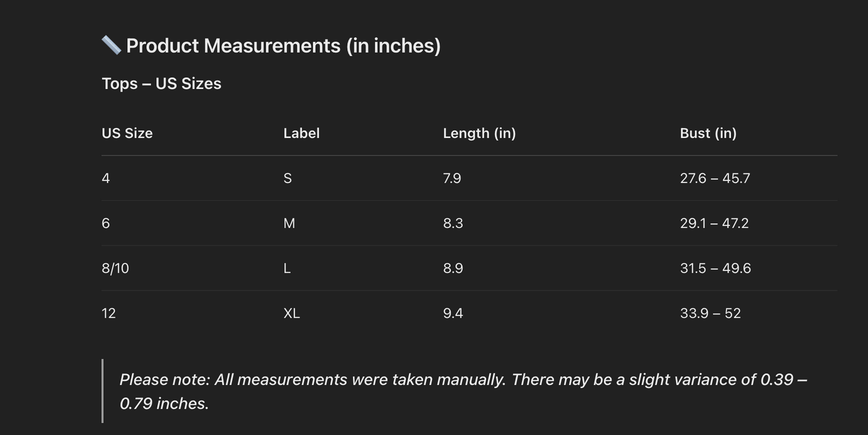Click the 27.6 – 45.7 bust range

(x=715, y=178)
